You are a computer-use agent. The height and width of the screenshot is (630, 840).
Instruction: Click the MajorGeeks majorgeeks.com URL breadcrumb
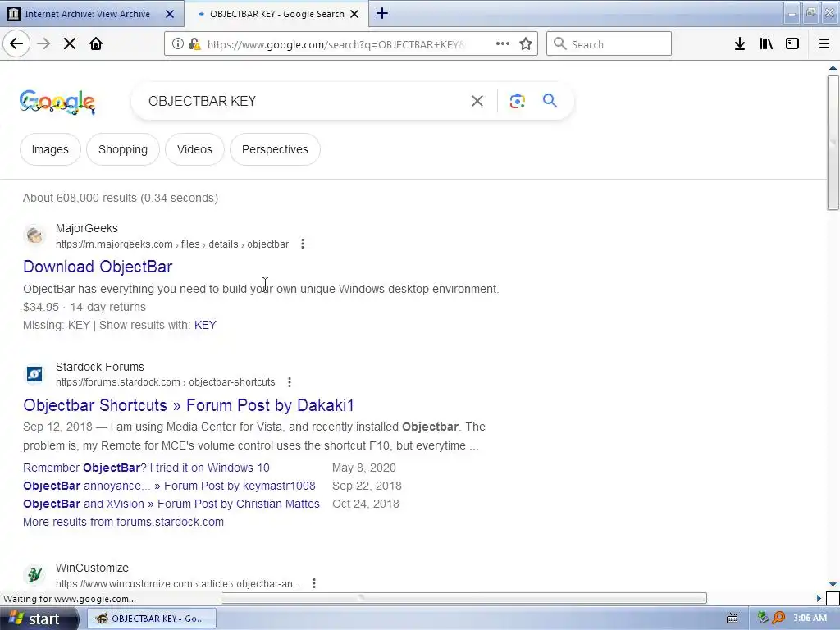tap(172, 244)
